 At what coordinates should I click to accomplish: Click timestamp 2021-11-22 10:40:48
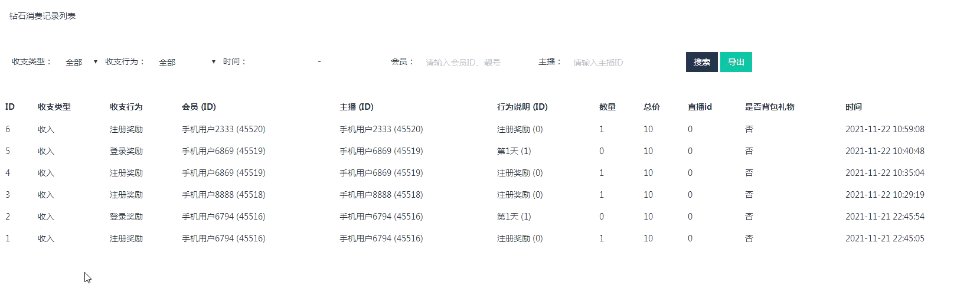pos(885,150)
